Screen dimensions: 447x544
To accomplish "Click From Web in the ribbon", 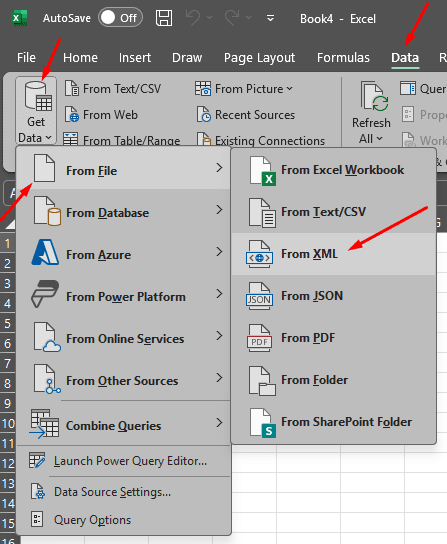I will point(101,115).
